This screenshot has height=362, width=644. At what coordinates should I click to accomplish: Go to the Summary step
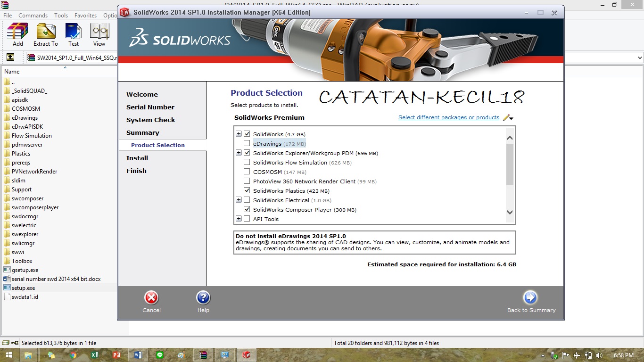[x=142, y=132]
